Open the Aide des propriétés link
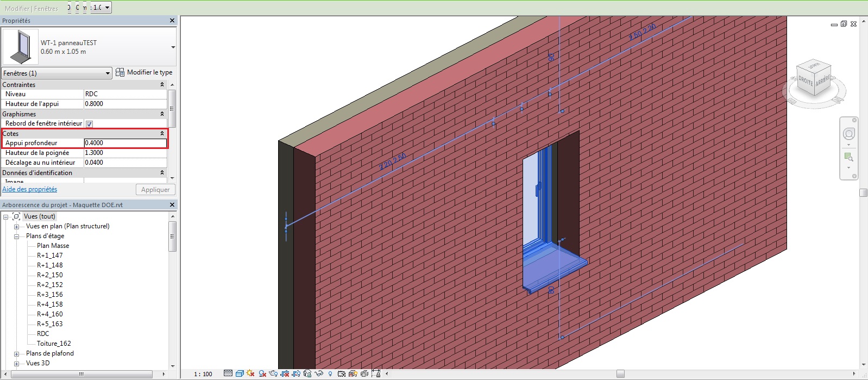 point(30,189)
